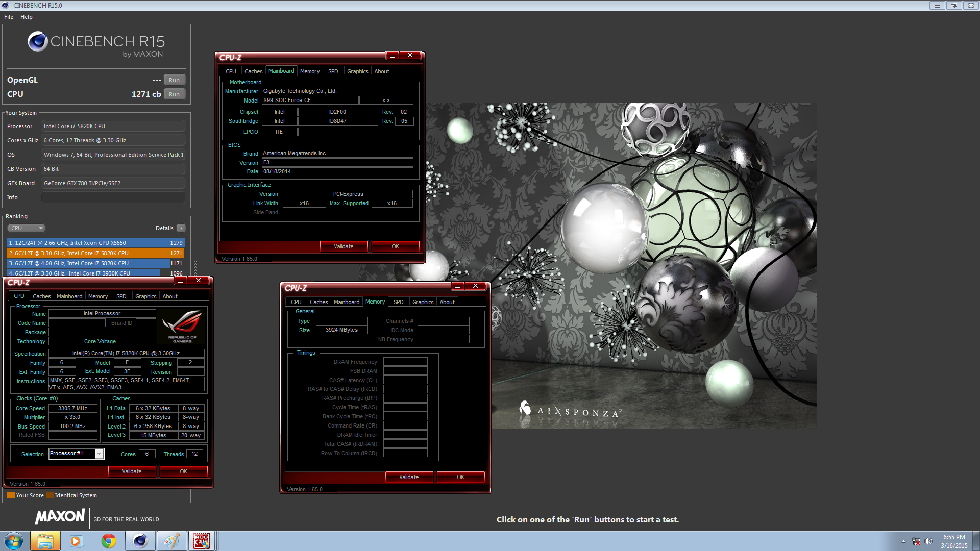Viewport: 980px width, 551px height.
Task: Run the OpenGL benchmark
Action: pyautogui.click(x=175, y=80)
